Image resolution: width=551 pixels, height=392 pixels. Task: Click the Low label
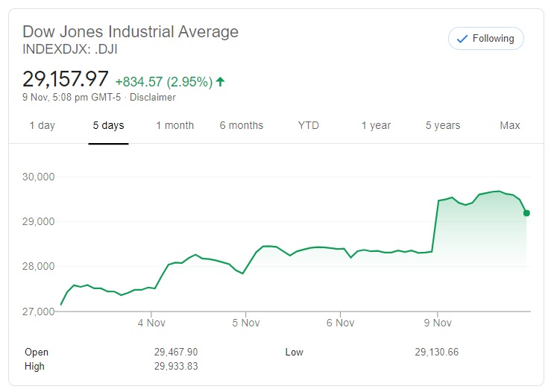tap(294, 352)
